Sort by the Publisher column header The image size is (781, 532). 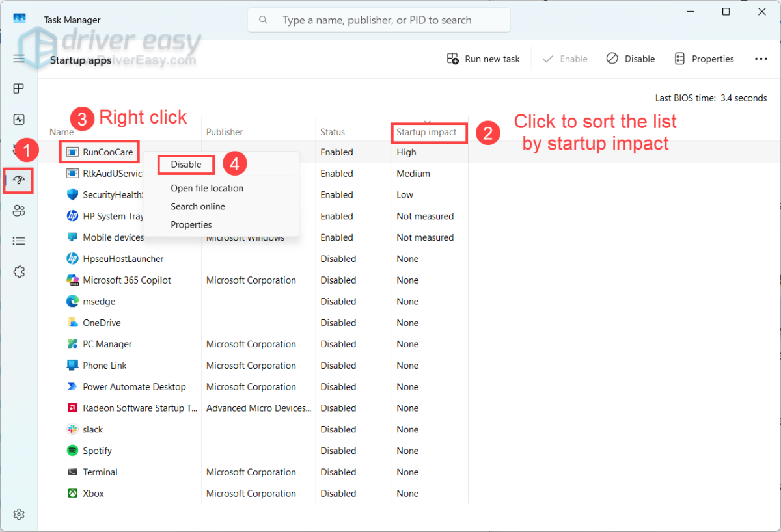225,132
